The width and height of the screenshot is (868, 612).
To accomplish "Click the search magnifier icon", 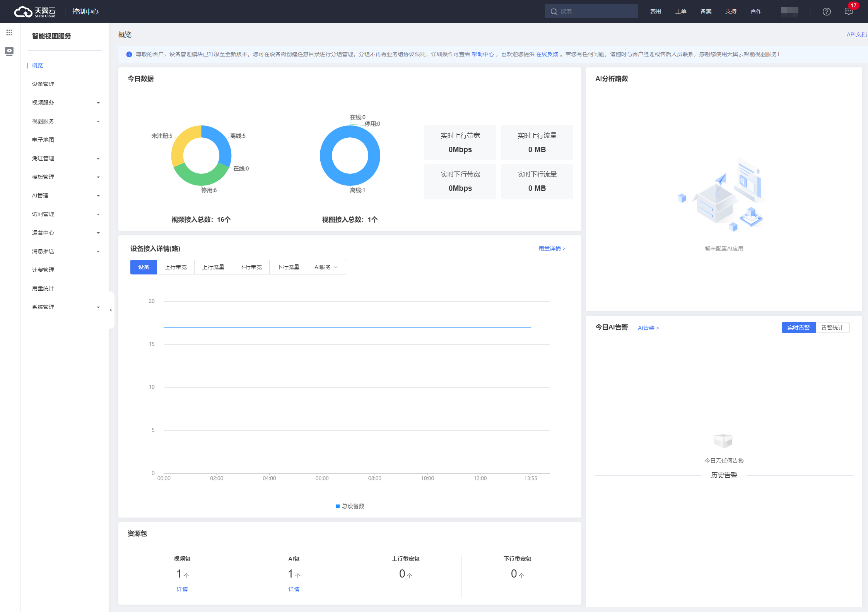I will [554, 12].
